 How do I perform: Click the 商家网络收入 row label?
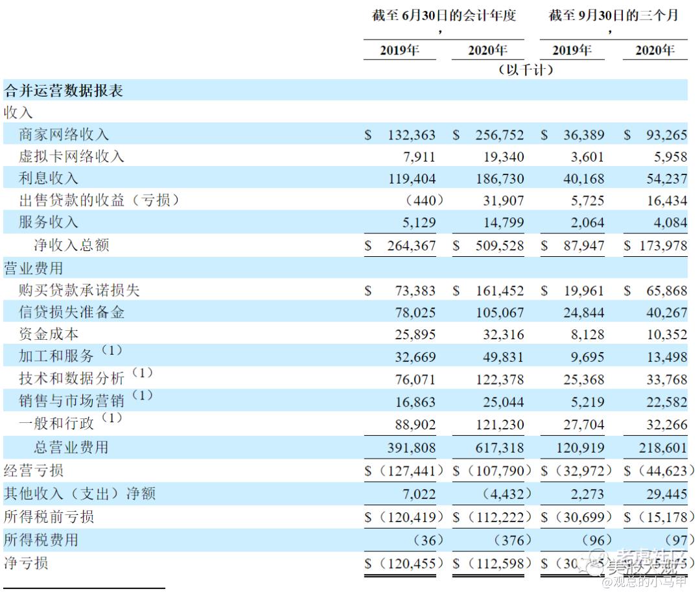[x=64, y=134]
